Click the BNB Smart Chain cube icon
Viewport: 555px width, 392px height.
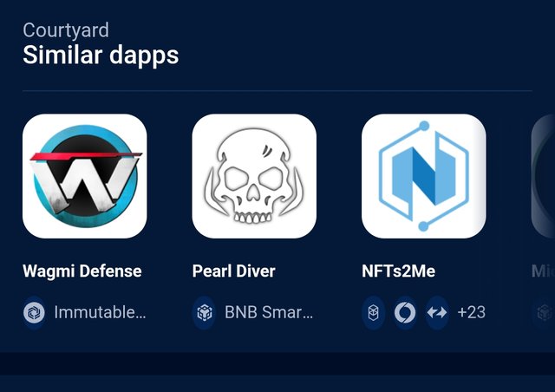204,312
